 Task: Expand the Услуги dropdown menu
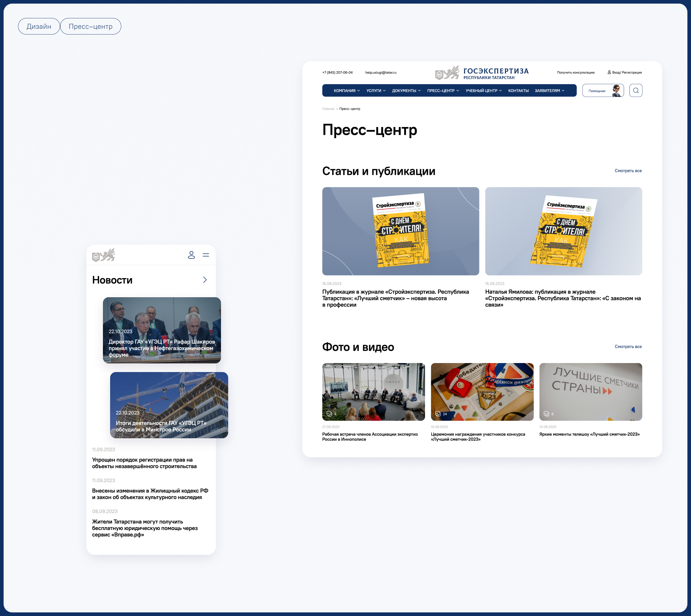pos(376,91)
